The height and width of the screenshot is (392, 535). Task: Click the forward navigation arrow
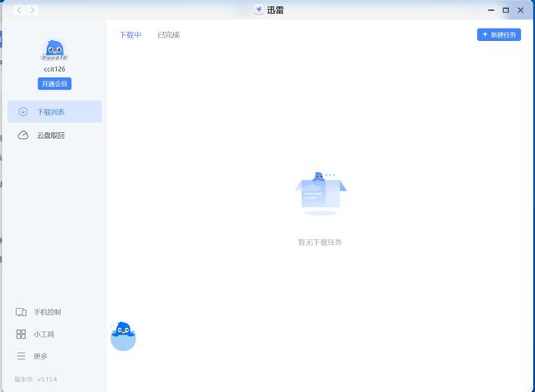33,10
